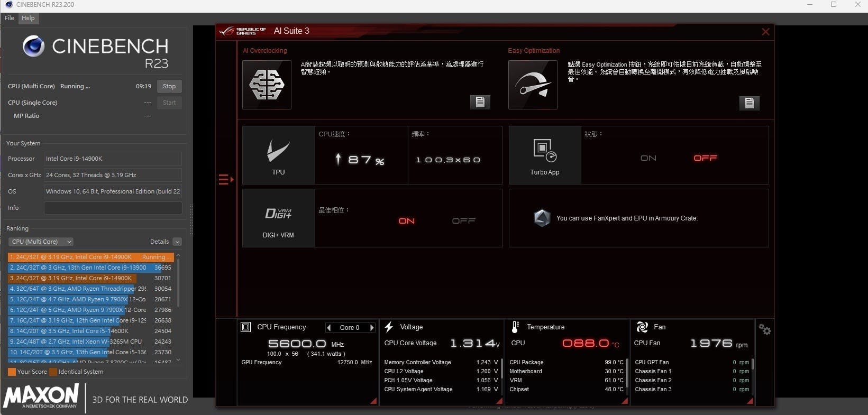Open the Turbo App panel
This screenshot has height=415, width=868.
pos(544,155)
